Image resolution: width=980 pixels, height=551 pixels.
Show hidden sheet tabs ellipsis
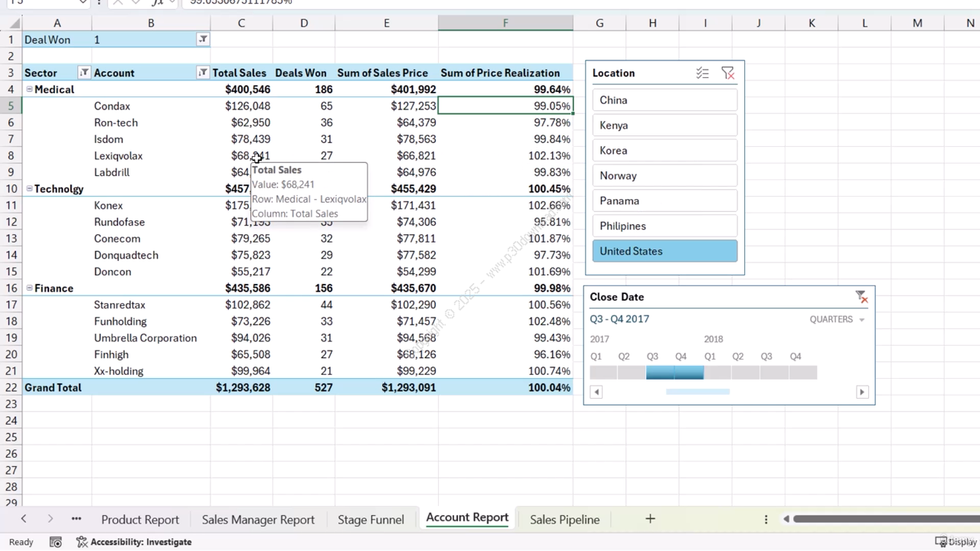click(77, 519)
